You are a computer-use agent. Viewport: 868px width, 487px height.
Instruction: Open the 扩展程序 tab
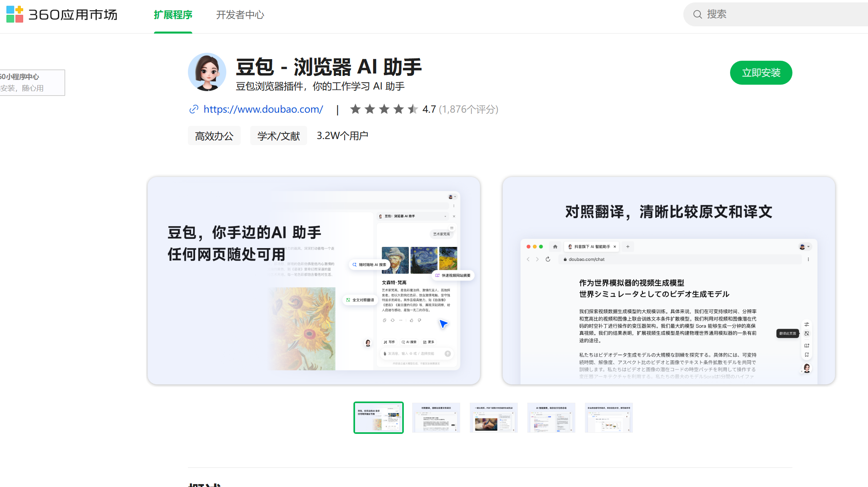173,15
